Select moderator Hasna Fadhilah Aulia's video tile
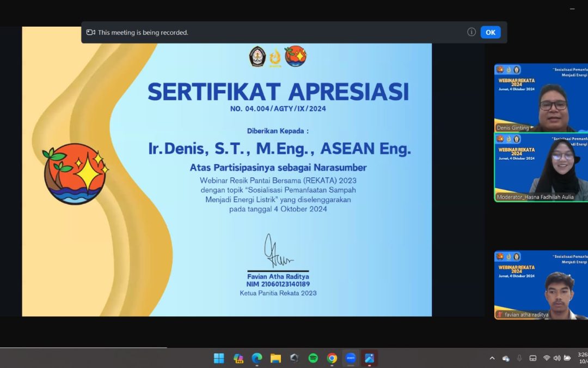This screenshot has height=368, width=588. (541, 167)
